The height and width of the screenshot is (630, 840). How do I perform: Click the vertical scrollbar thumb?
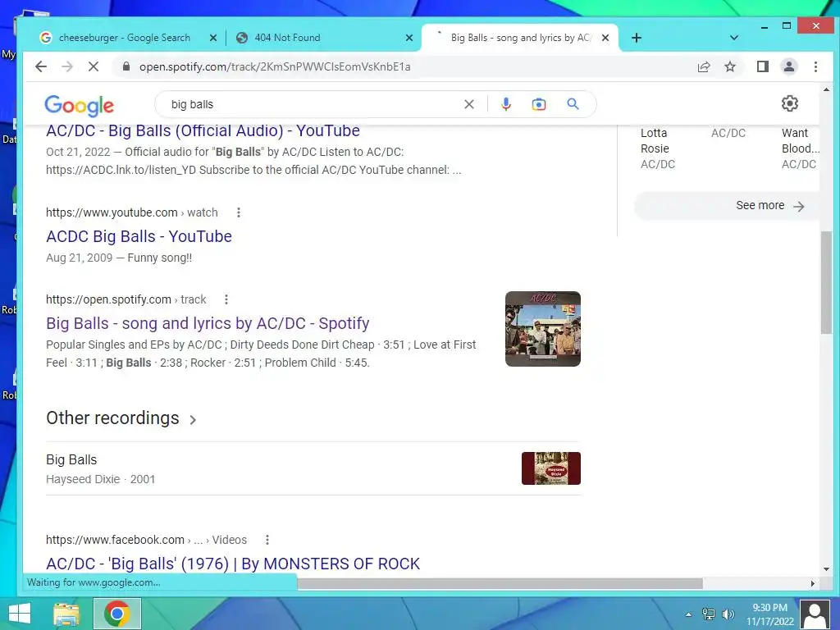[825, 282]
